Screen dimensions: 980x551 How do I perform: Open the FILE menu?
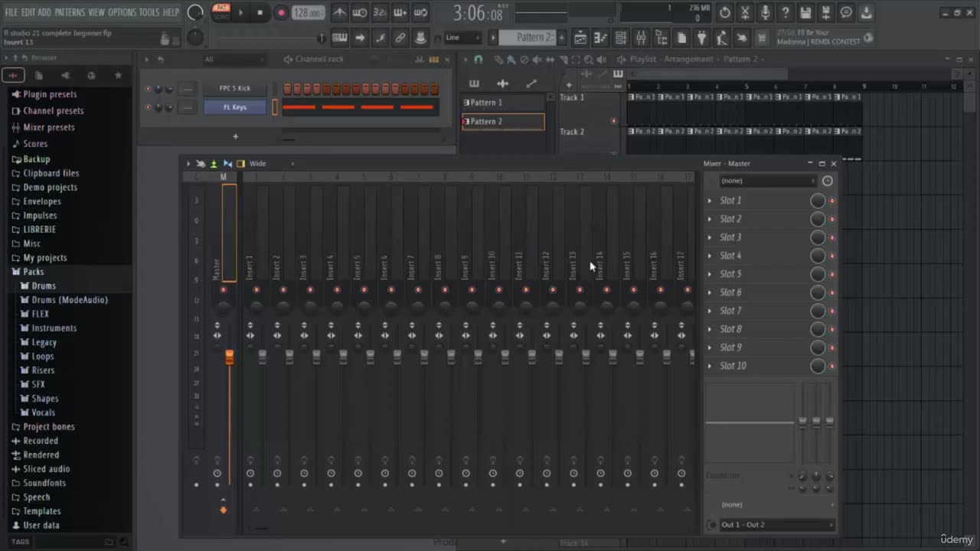click(11, 12)
